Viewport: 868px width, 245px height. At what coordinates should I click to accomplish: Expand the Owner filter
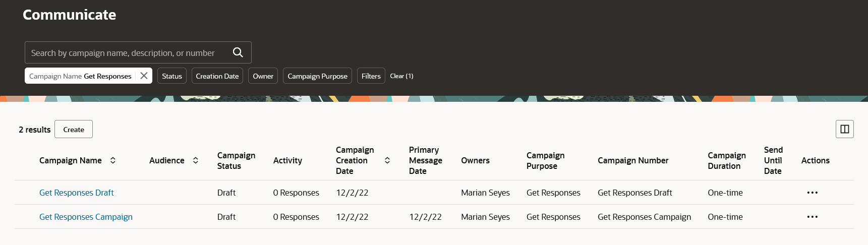coord(263,76)
